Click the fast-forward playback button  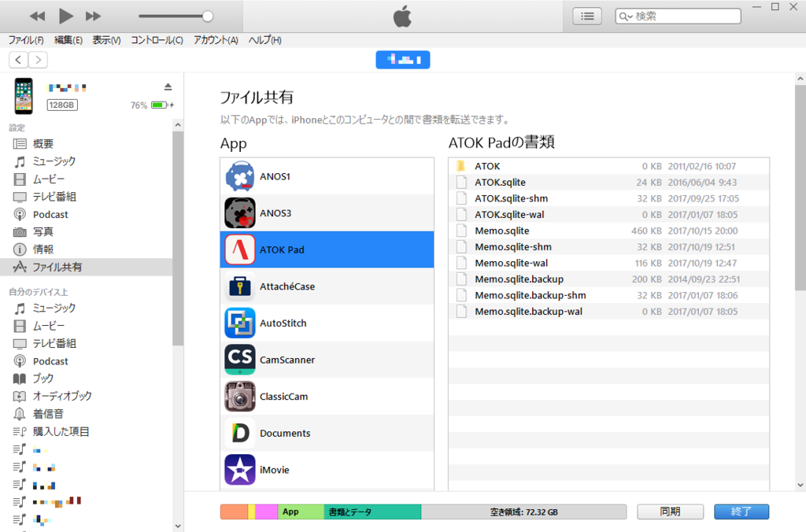pyautogui.click(x=93, y=17)
